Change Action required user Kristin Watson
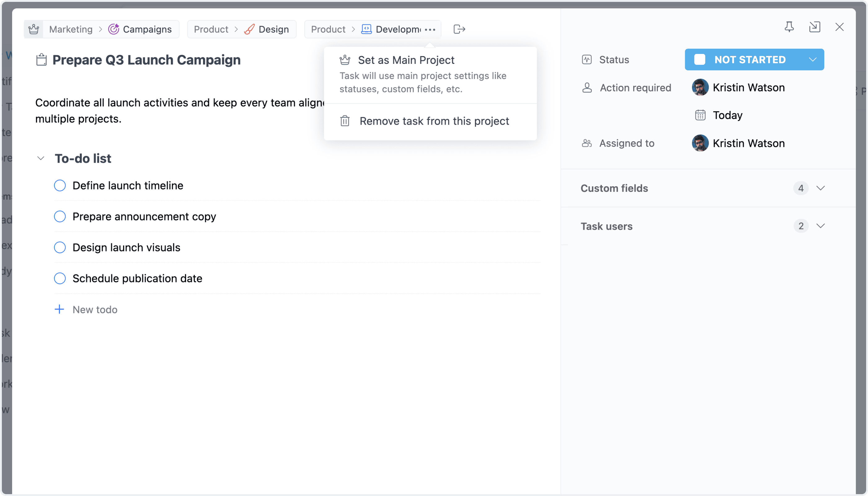Image resolution: width=868 pixels, height=496 pixels. click(748, 87)
